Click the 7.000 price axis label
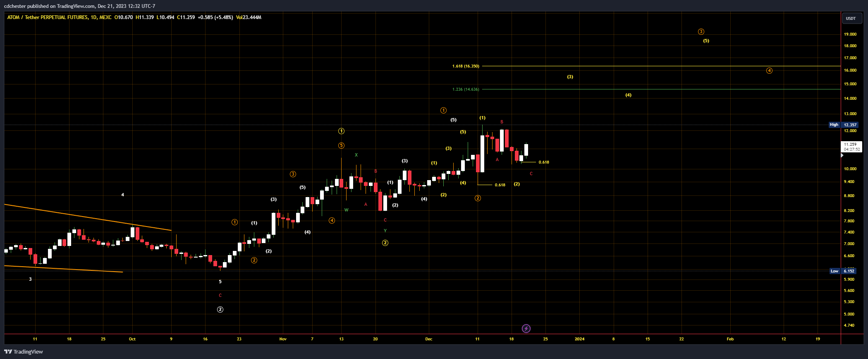Image resolution: width=868 pixels, height=359 pixels. point(849,244)
